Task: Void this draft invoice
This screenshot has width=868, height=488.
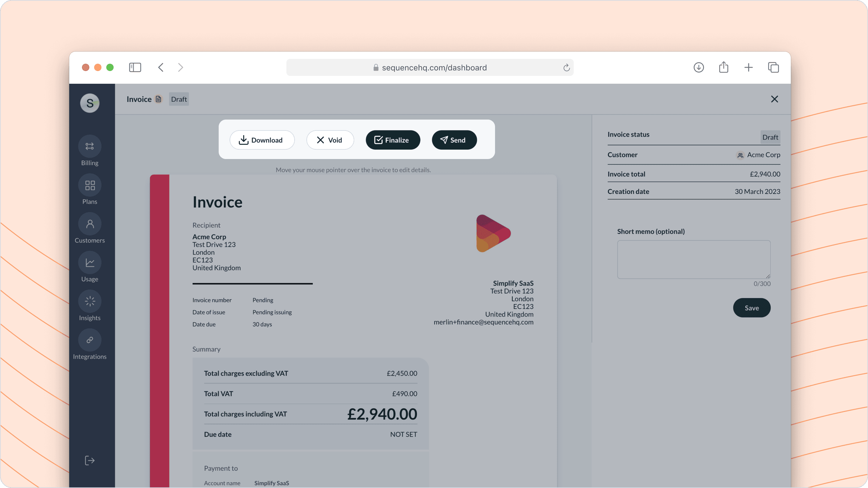Action: pyautogui.click(x=330, y=140)
